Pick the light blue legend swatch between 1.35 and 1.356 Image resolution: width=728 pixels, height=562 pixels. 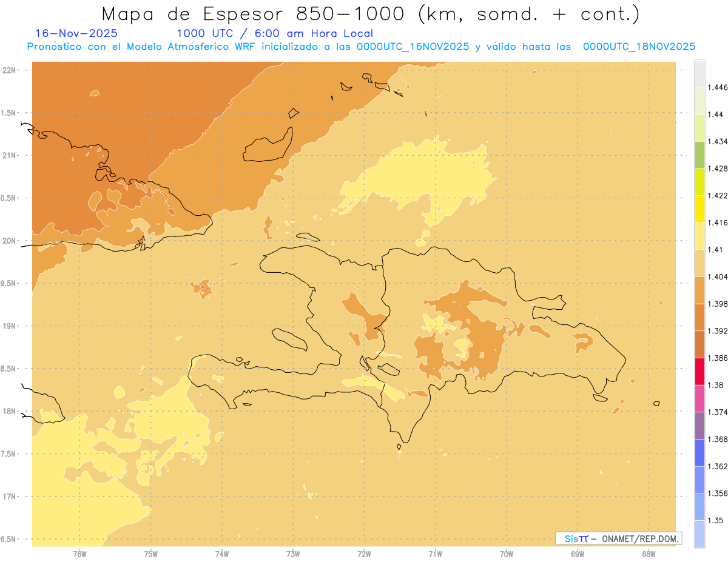tap(699, 507)
